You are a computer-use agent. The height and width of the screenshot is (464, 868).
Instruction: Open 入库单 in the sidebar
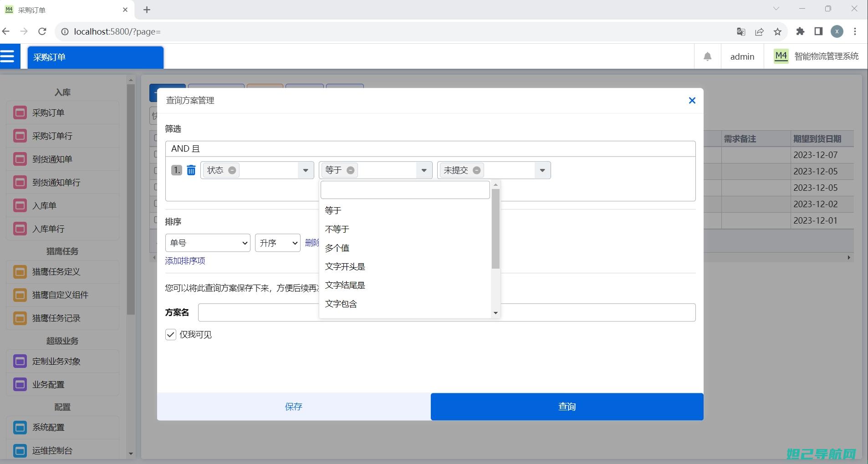[x=63, y=205]
